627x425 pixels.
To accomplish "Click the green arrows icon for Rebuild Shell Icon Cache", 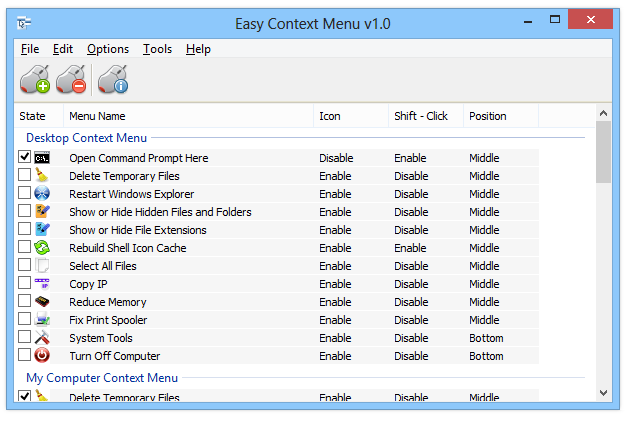I will (x=42, y=247).
